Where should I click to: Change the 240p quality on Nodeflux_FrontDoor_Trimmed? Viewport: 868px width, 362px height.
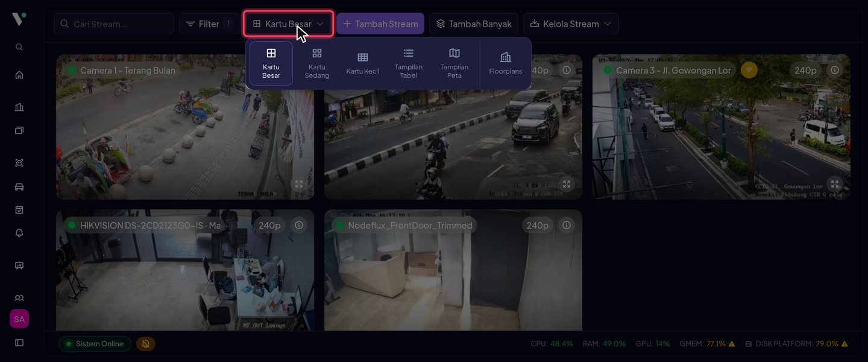[537, 225]
